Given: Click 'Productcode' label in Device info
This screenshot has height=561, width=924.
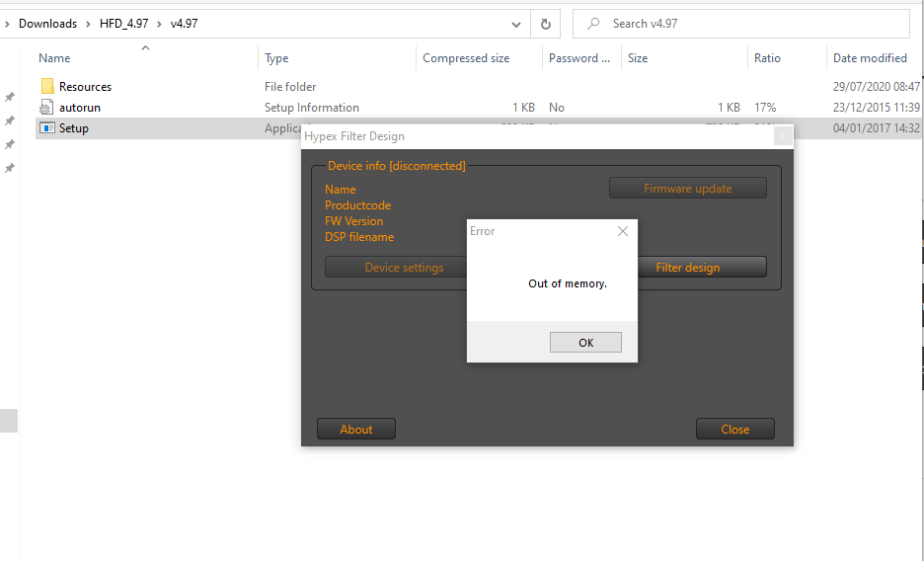Looking at the screenshot, I should coord(357,205).
